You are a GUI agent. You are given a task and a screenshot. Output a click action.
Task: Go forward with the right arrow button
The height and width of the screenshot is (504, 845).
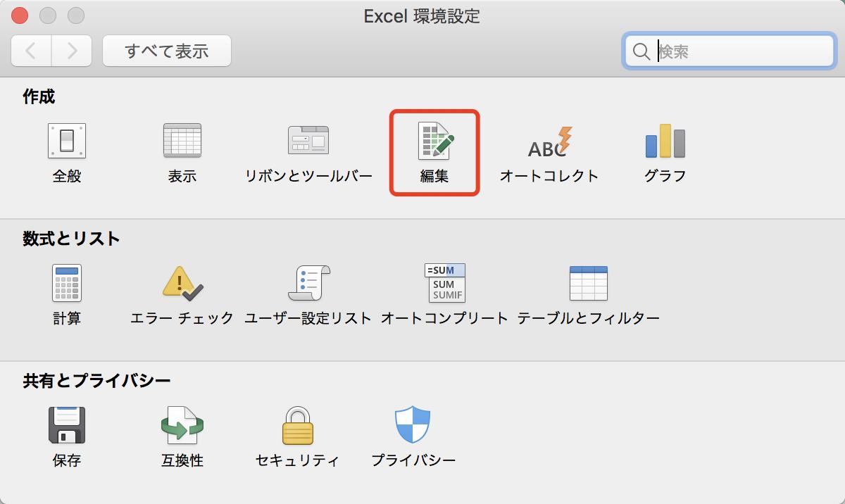[71, 51]
